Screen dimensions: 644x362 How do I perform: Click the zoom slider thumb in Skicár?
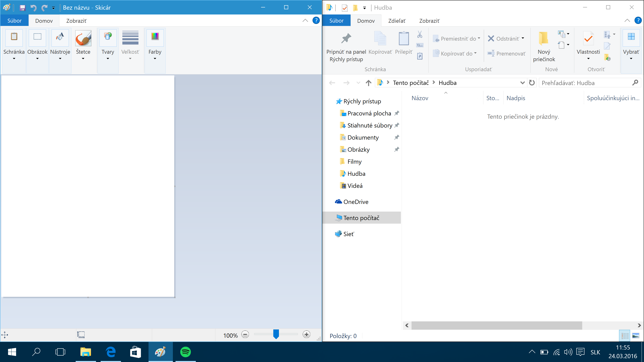click(x=276, y=334)
